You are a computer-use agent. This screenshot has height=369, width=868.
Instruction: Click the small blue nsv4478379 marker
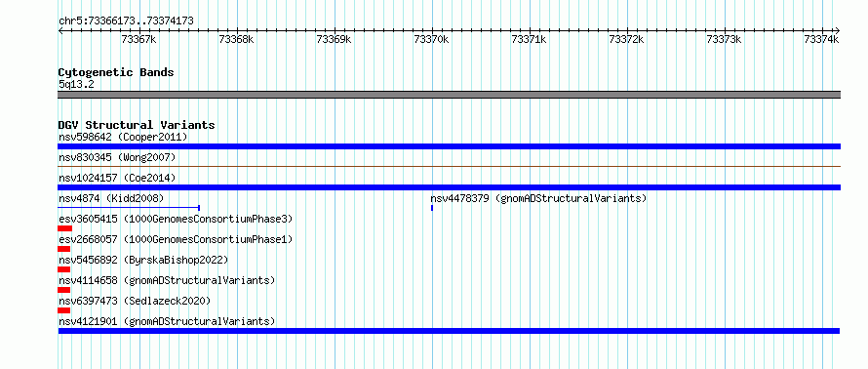pyautogui.click(x=432, y=208)
